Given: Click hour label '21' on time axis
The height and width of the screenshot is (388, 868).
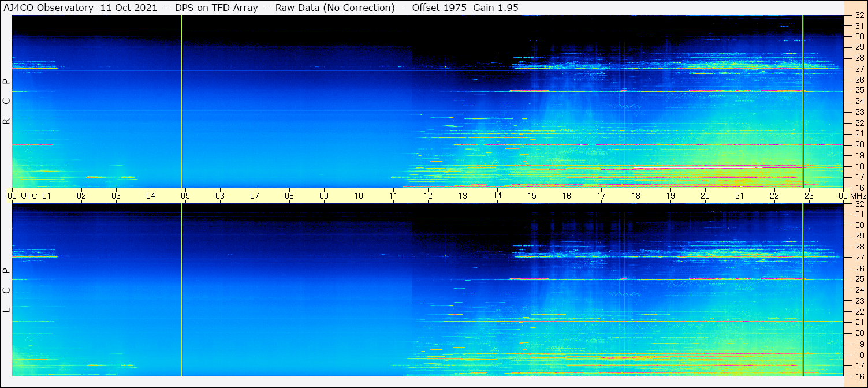Looking at the screenshot, I should pyautogui.click(x=740, y=196).
